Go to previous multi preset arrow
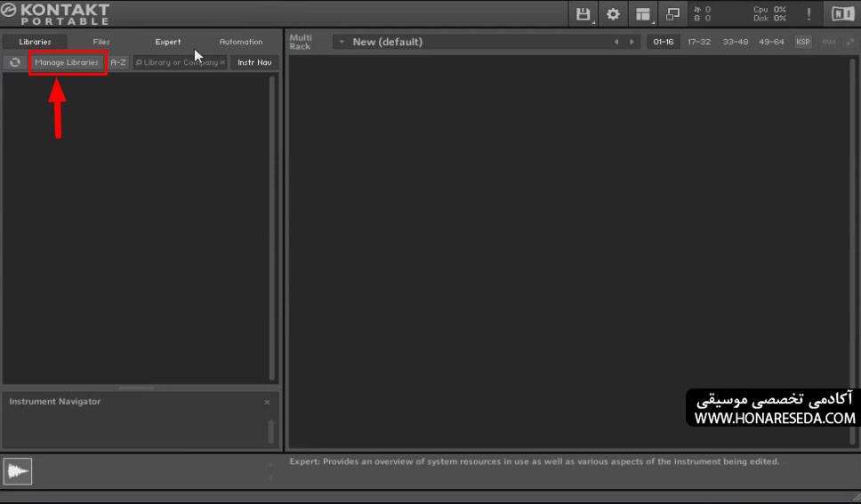The image size is (861, 504). (616, 42)
